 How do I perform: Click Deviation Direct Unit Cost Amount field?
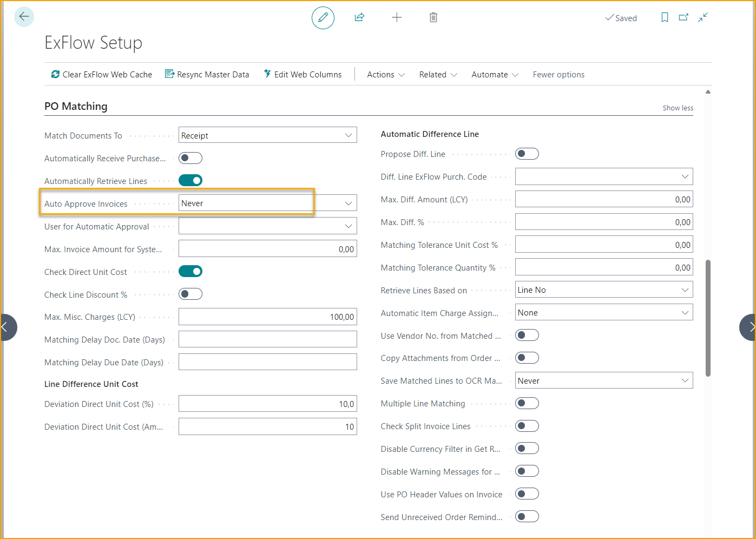[x=268, y=426]
